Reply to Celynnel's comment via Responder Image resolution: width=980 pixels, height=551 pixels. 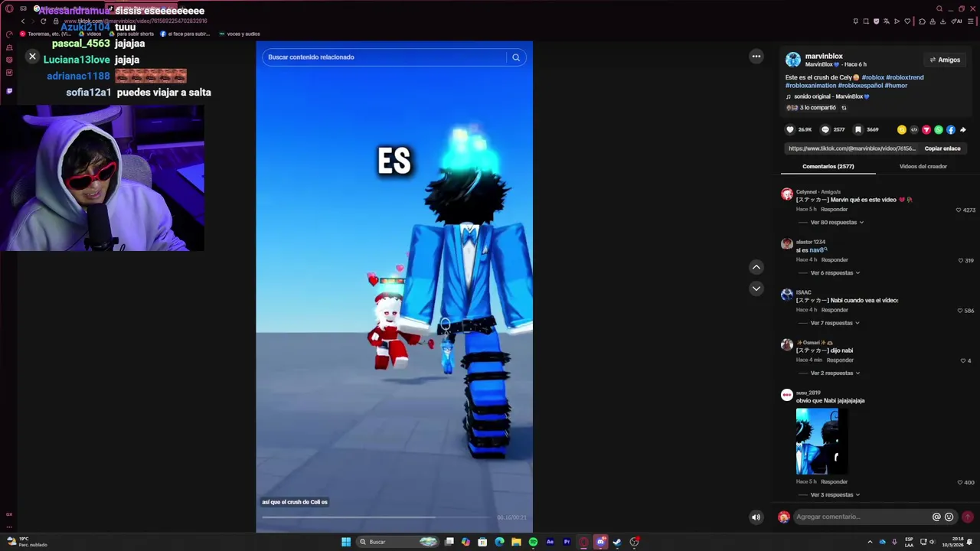[835, 210]
